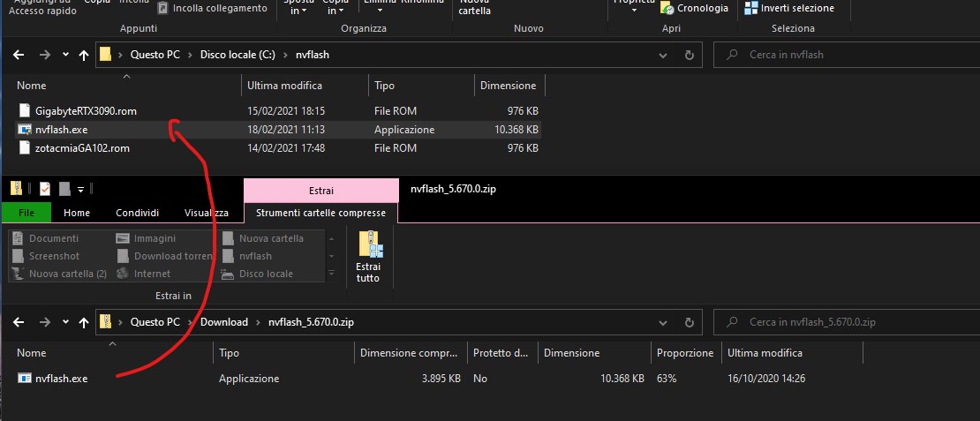Click the zip folder icon in title bar
This screenshot has width=980, height=421.
[16, 189]
